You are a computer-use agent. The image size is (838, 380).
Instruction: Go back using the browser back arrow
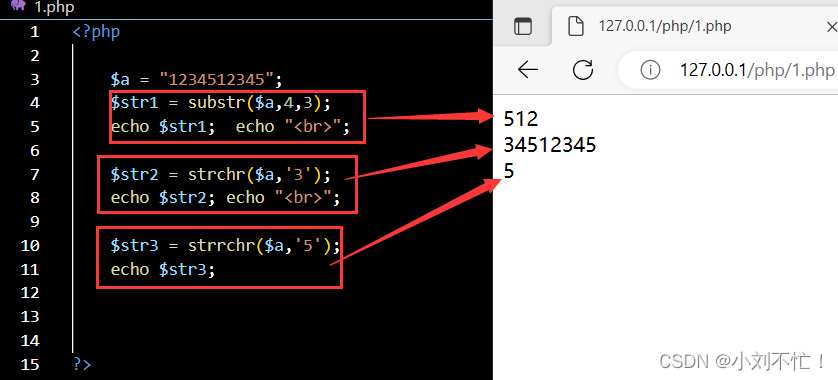click(527, 69)
